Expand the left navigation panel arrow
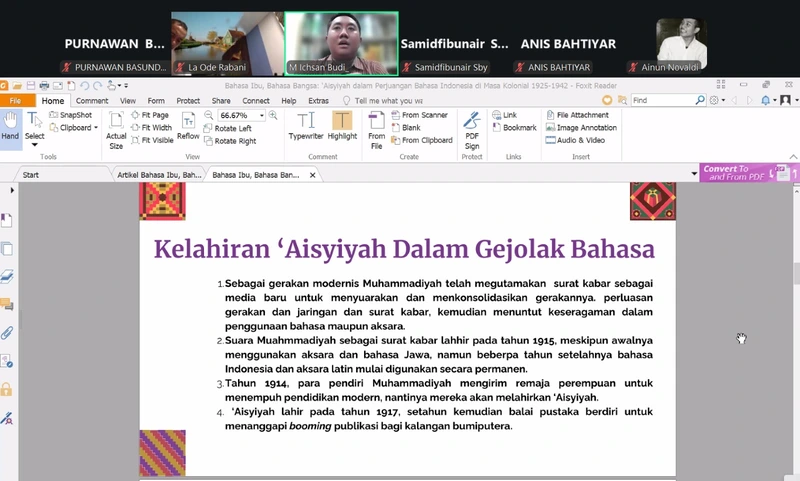Image resolution: width=800 pixels, height=481 pixels. pos(11,190)
